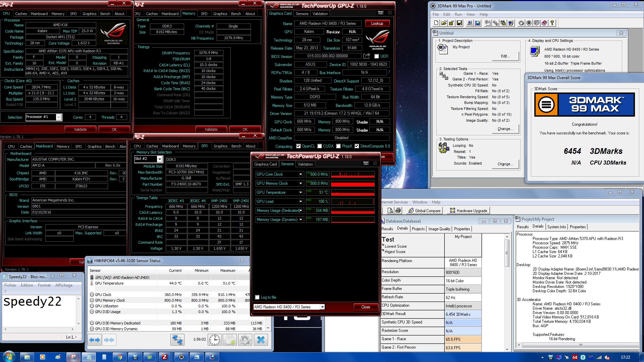Click the GPU Temperature row in HWiNFO

pos(169,283)
